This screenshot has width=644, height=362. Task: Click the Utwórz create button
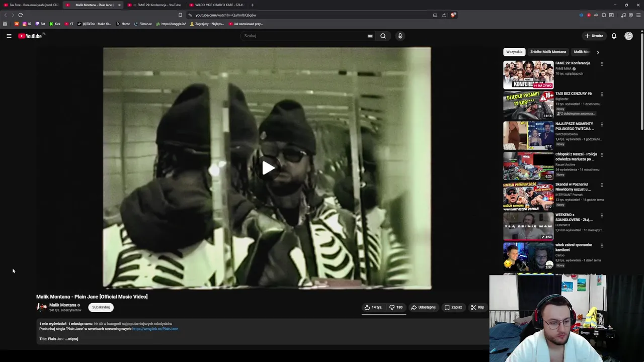tap(594, 36)
